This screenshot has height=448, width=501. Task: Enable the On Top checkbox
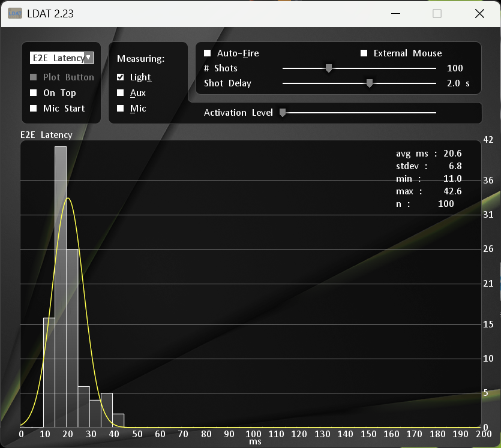[33, 92]
